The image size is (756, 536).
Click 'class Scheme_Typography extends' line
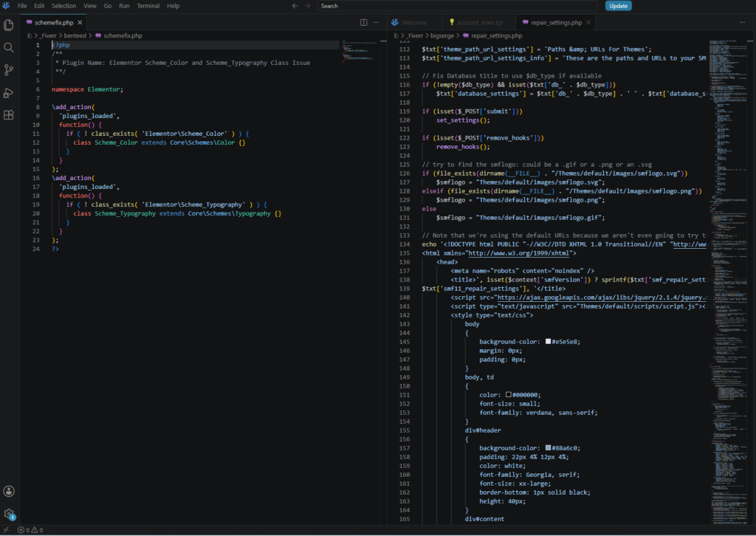click(x=177, y=213)
